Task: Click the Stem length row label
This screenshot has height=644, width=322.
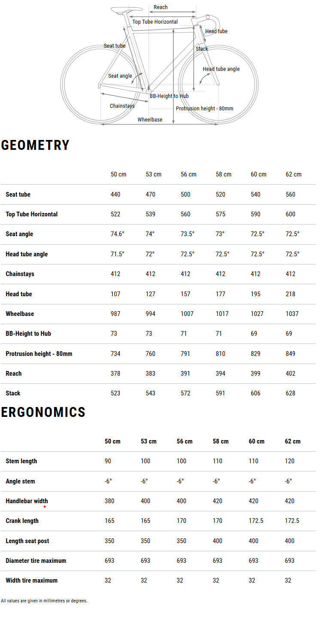Action: coord(21,461)
